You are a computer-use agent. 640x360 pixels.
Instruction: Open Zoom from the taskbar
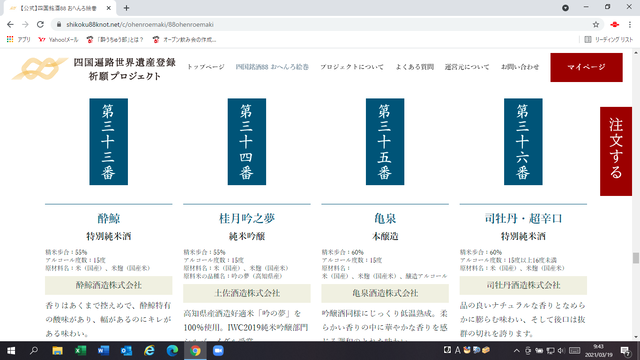[x=218, y=351]
